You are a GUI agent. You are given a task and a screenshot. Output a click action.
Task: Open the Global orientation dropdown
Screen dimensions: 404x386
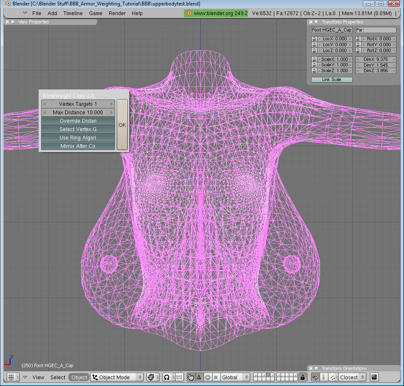[x=235, y=377]
